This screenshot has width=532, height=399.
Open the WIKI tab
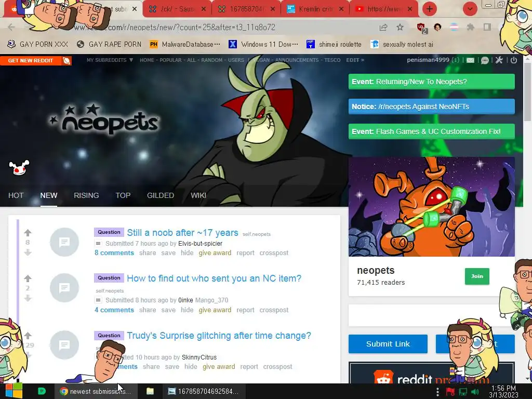(198, 195)
